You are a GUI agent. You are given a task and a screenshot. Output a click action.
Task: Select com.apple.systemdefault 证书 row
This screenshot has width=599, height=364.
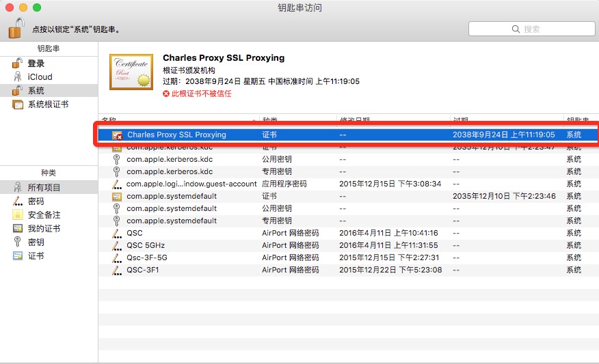pyautogui.click(x=347, y=196)
